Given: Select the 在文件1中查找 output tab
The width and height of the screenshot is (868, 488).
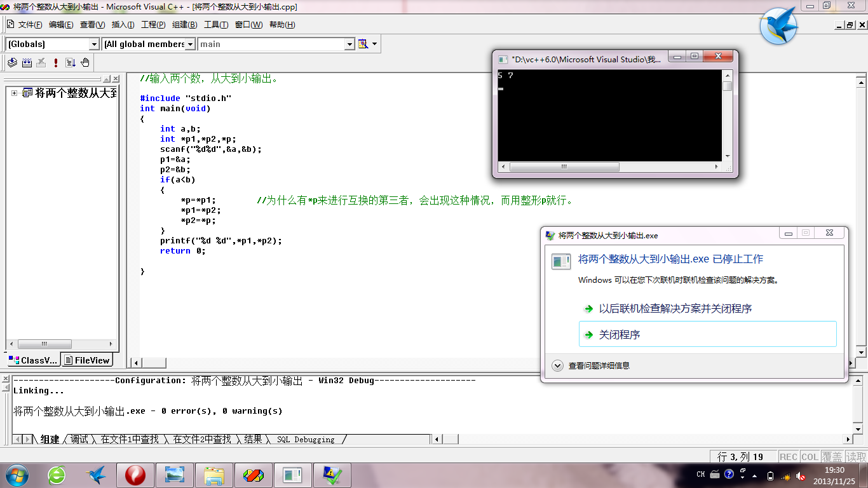Looking at the screenshot, I should pyautogui.click(x=130, y=439).
